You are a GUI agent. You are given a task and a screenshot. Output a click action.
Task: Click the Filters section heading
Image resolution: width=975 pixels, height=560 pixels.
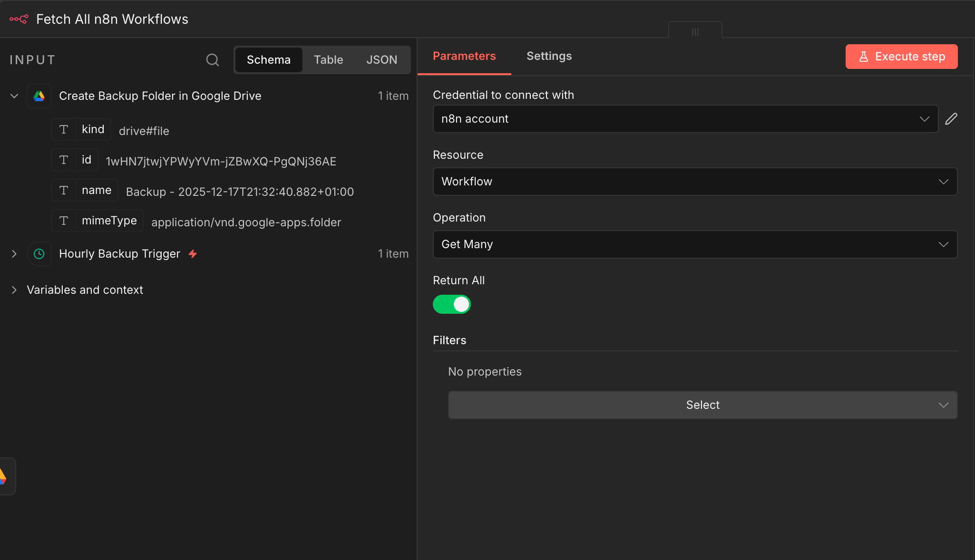449,340
